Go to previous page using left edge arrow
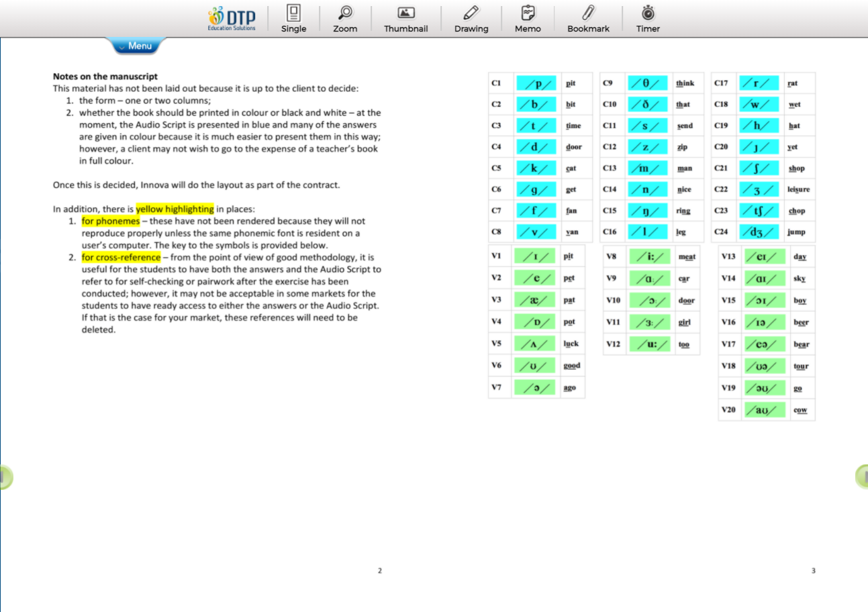Screen dimensions: 868x612 (x=5, y=476)
